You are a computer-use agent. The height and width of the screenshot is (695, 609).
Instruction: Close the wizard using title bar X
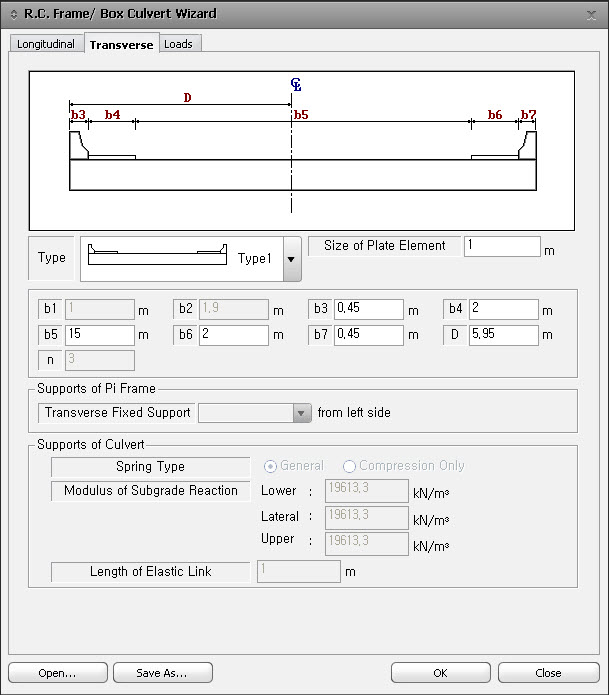coord(594,14)
